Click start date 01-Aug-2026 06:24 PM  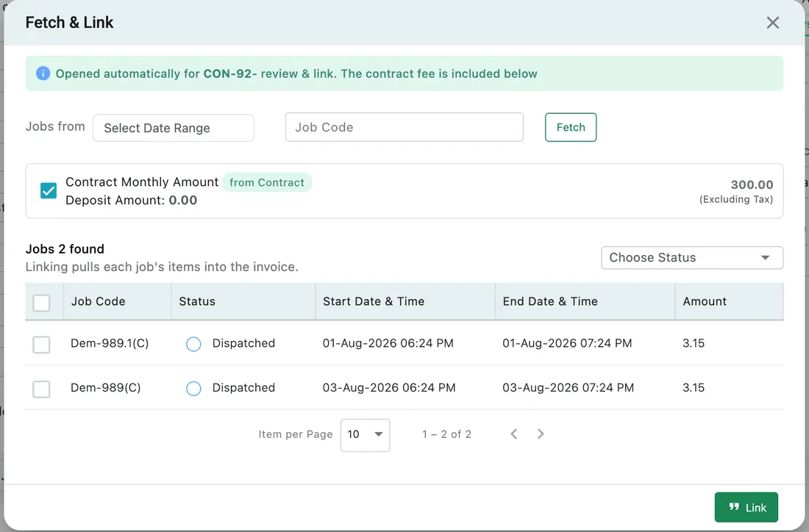[388, 343]
